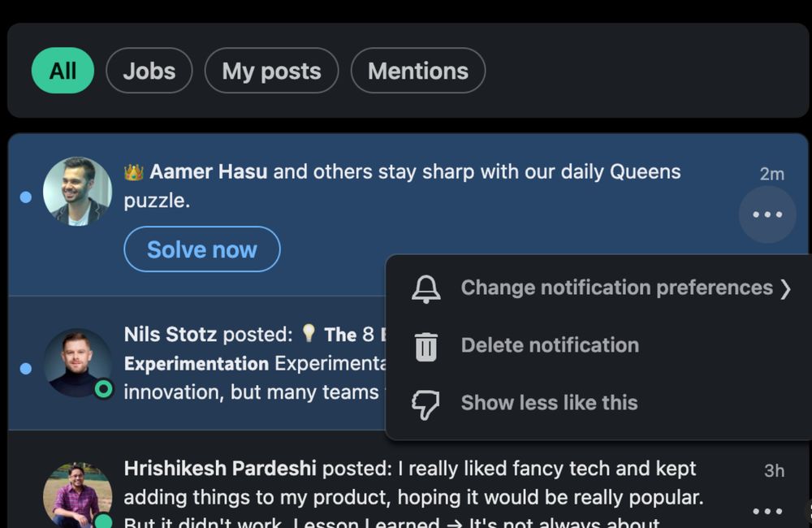Select the All filter pill

(x=63, y=71)
